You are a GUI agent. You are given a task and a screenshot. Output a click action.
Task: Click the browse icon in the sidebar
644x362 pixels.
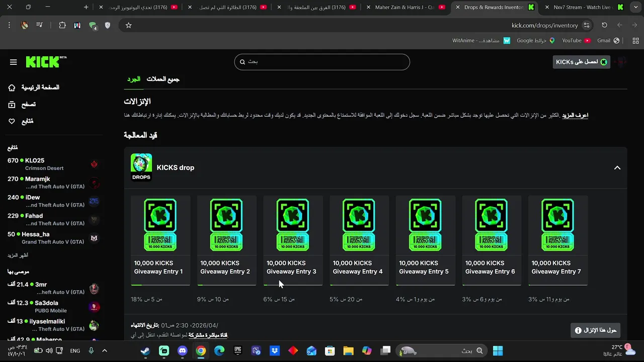pos(12,105)
